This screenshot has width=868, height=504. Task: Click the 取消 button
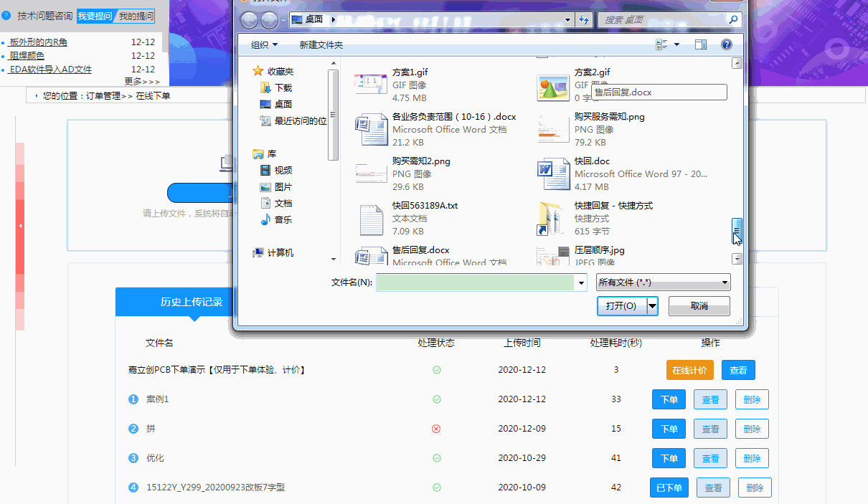click(x=699, y=306)
